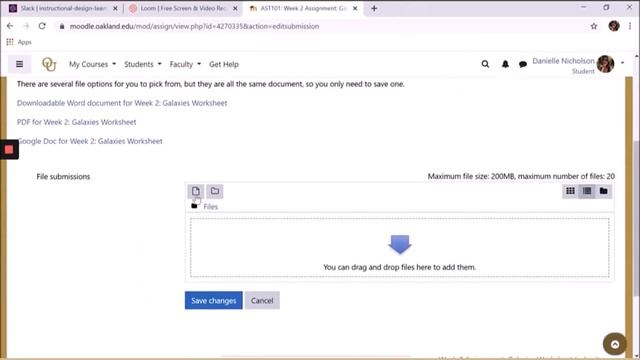Image resolution: width=640 pixels, height=360 pixels.
Task: Click the drag and drop upload area
Action: point(400,247)
